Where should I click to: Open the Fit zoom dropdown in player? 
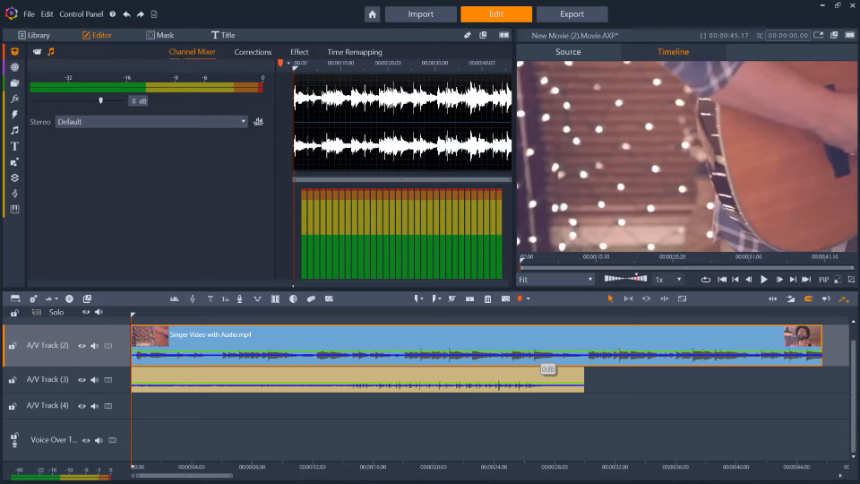click(x=556, y=279)
